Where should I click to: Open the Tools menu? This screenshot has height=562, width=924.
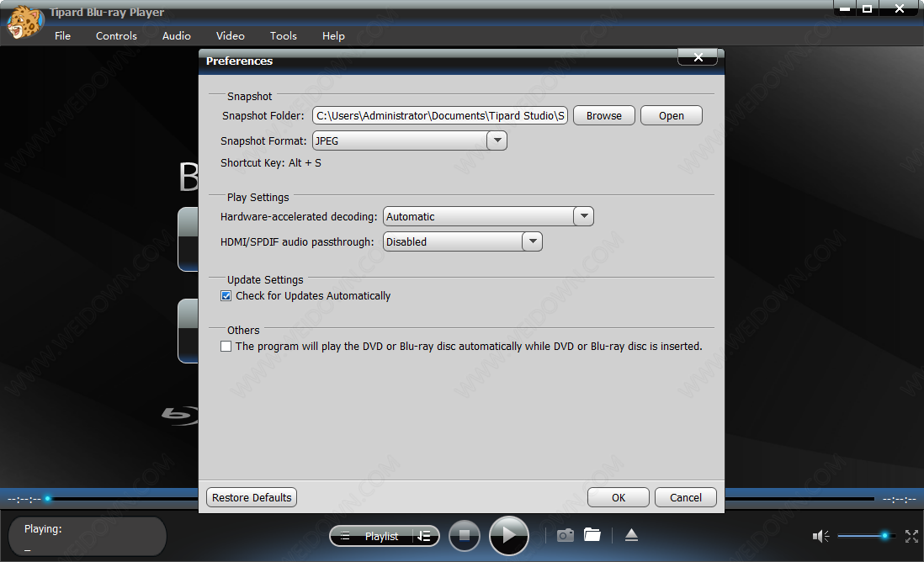[x=284, y=36]
